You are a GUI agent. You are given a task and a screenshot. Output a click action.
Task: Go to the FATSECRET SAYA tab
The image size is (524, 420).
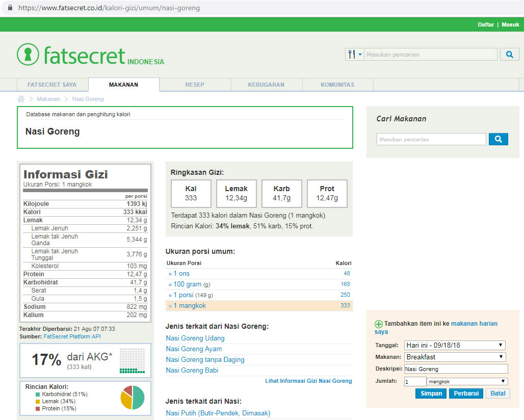pyautogui.click(x=52, y=85)
